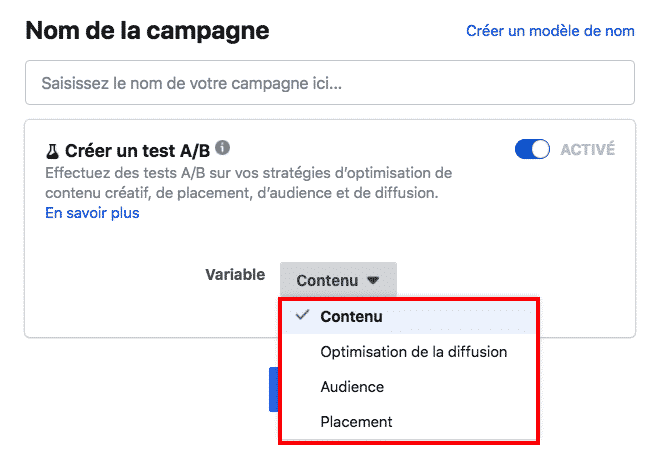667x465 pixels.
Task: Click the flask icon for A/B test
Action: [52, 151]
